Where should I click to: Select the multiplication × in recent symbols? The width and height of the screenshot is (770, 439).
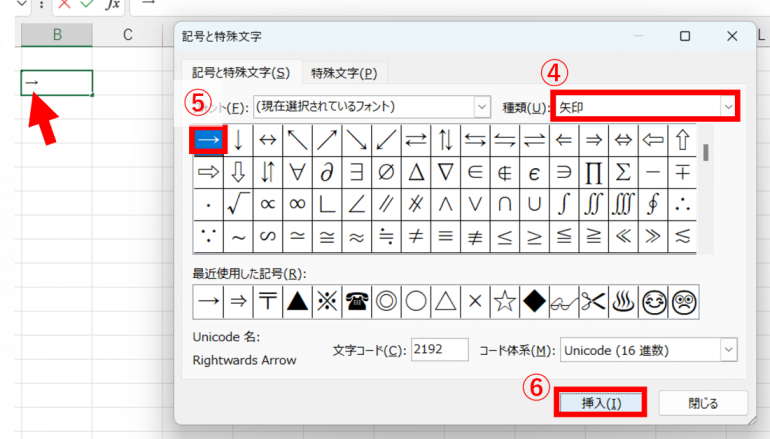click(475, 302)
